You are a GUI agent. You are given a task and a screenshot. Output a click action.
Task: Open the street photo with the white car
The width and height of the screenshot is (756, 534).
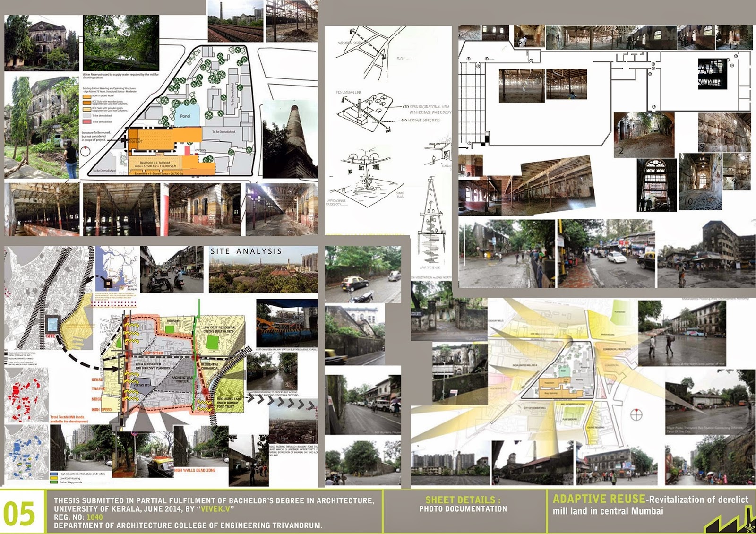[606, 254]
